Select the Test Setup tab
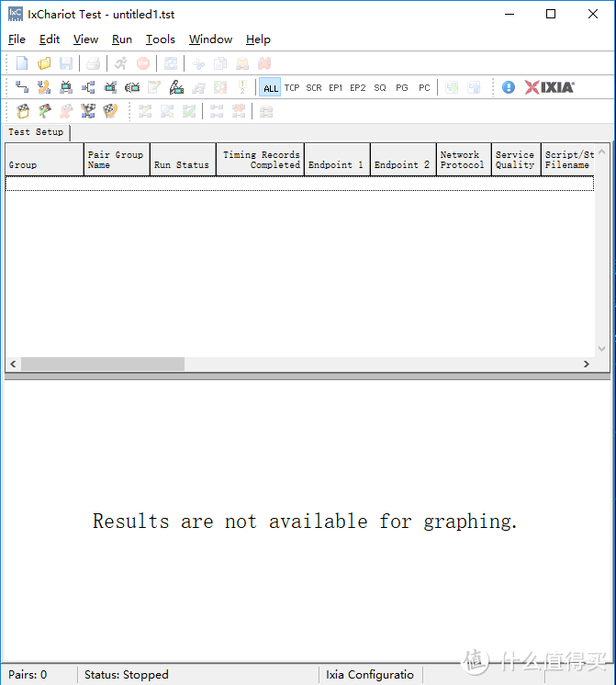 [x=36, y=132]
